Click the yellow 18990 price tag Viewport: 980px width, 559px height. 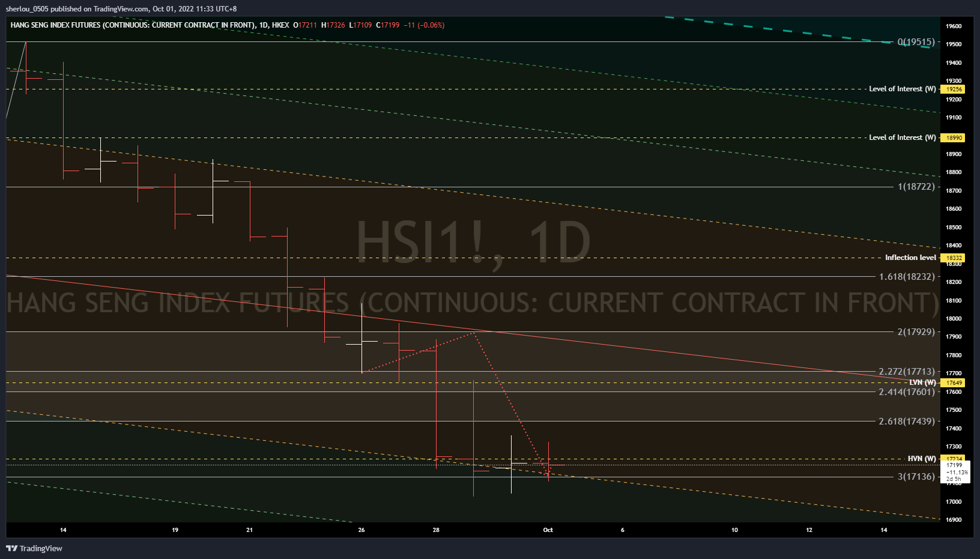pyautogui.click(x=953, y=138)
